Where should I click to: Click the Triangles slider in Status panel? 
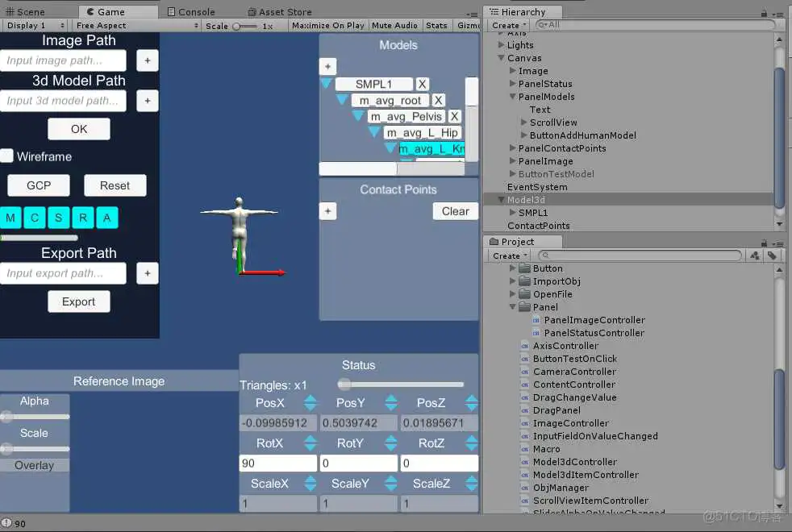[x=345, y=384]
